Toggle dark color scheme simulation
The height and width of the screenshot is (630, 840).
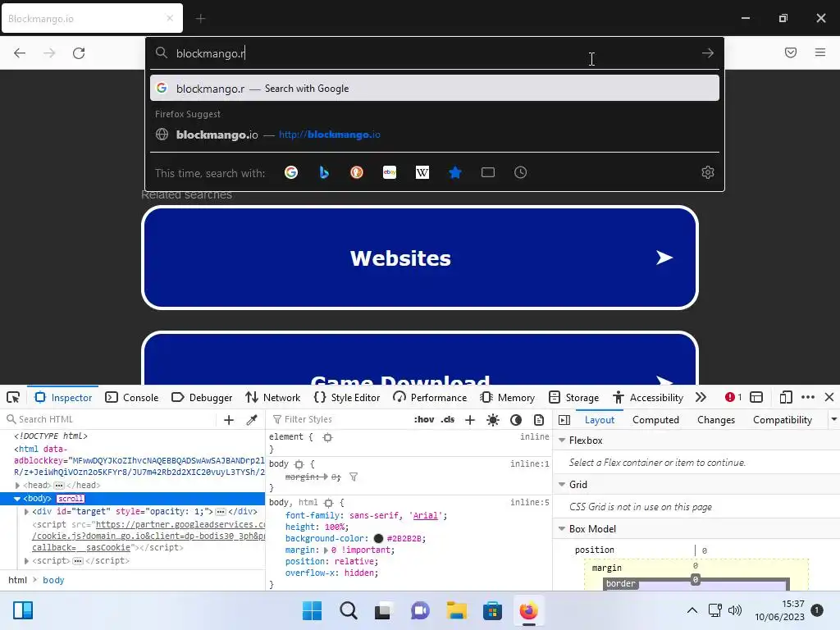516,420
